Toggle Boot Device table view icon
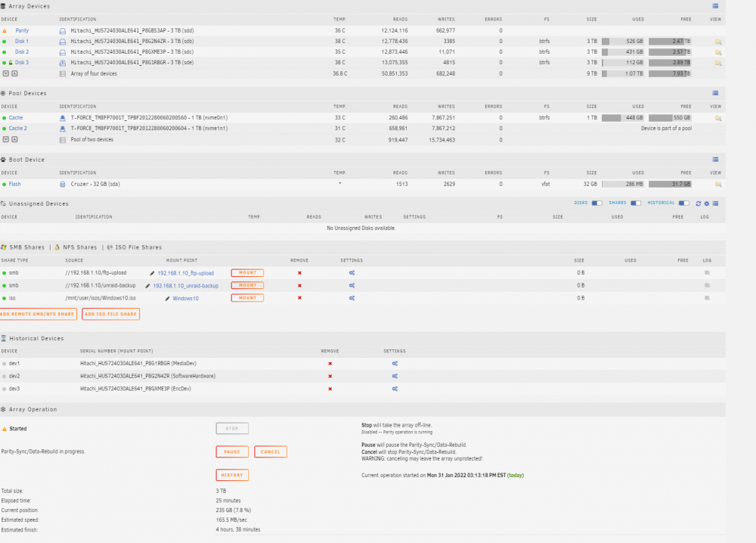This screenshot has width=756, height=543. (x=715, y=160)
